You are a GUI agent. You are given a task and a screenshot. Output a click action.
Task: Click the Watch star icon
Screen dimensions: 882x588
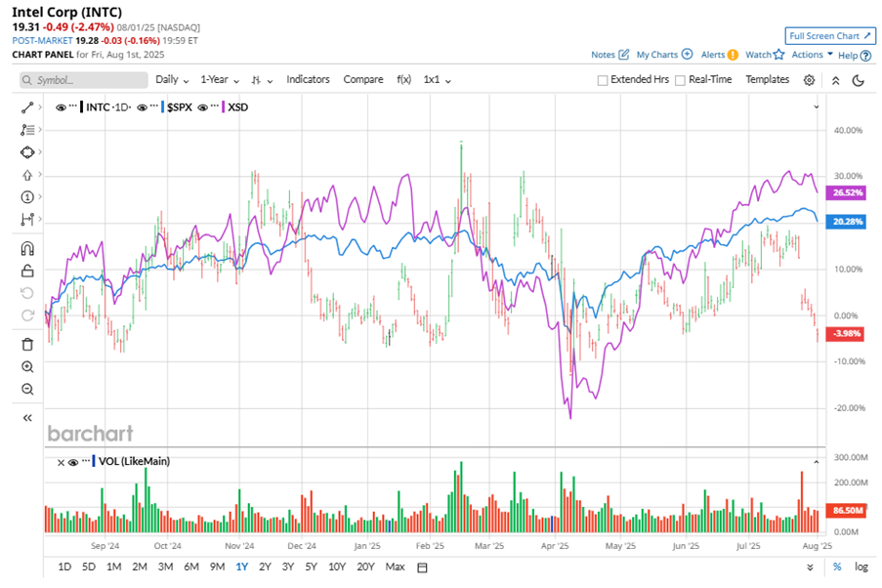(x=778, y=55)
